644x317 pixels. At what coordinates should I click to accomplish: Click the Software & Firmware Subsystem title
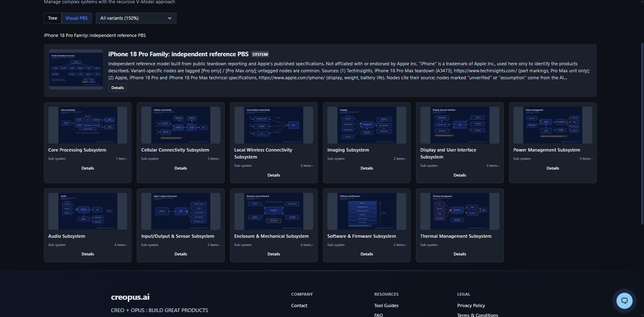point(361,236)
